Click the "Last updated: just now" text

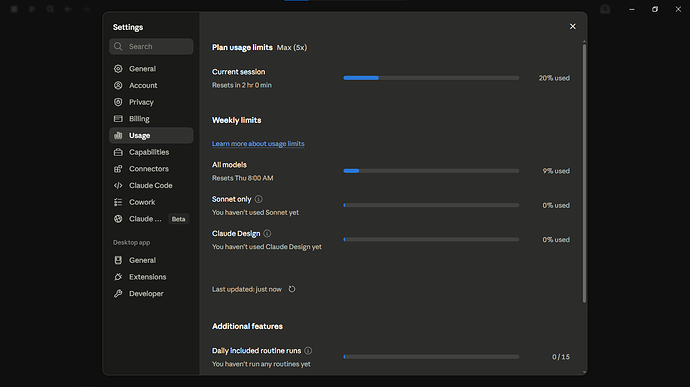coord(246,289)
